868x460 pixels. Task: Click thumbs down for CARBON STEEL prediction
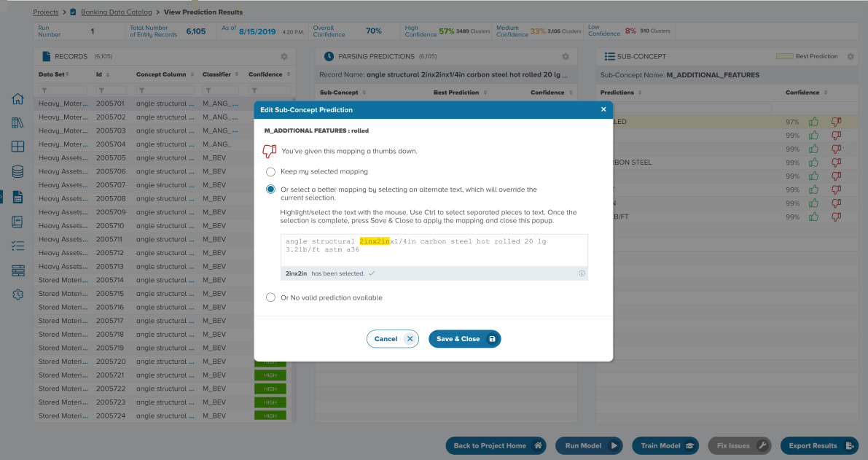tap(836, 163)
